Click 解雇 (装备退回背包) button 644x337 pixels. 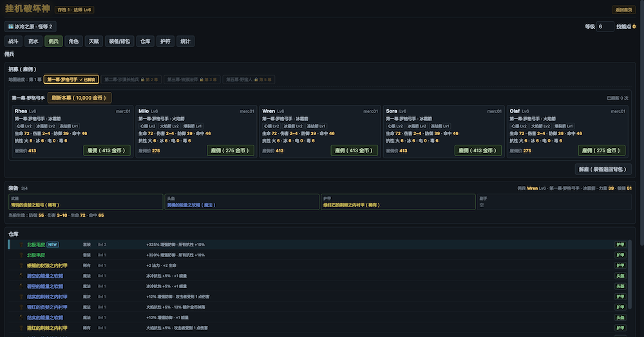[x=603, y=169]
